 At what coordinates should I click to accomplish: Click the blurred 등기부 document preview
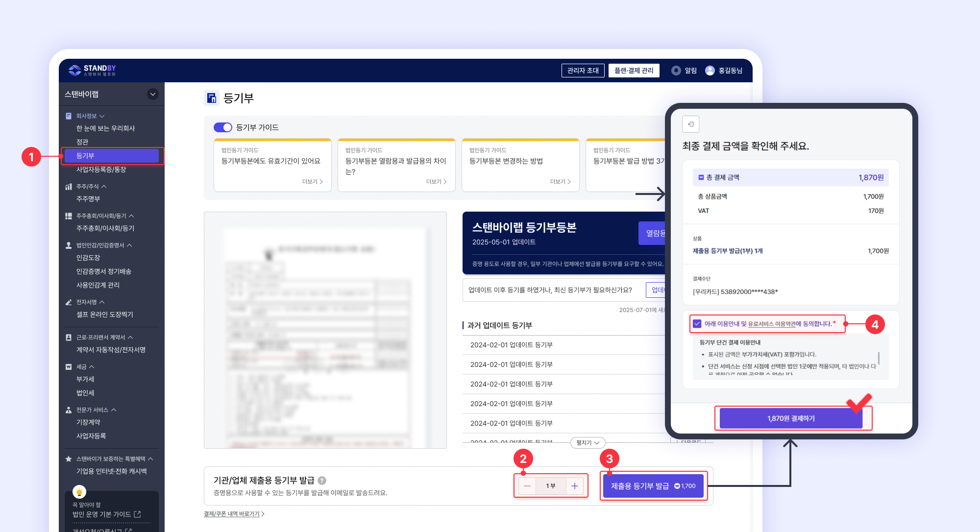[x=325, y=330]
